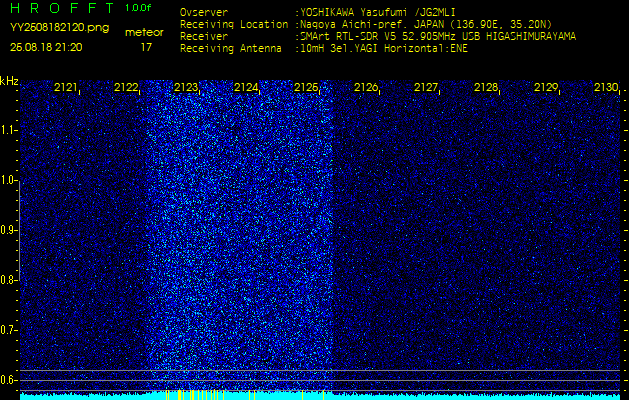Screen dimensions: 629x400
Task: Click the kHz axis unit label
Action: tap(9, 81)
